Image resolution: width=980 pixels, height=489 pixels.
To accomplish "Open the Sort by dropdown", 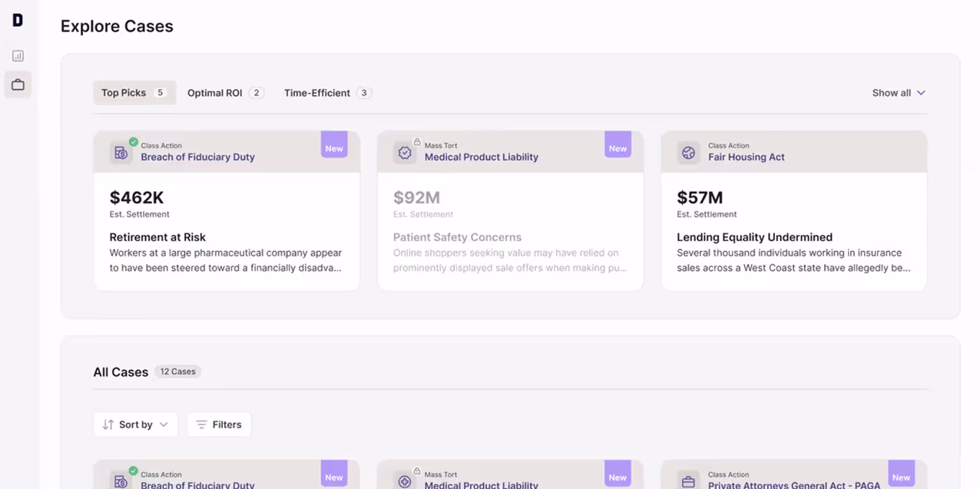I will (x=135, y=424).
